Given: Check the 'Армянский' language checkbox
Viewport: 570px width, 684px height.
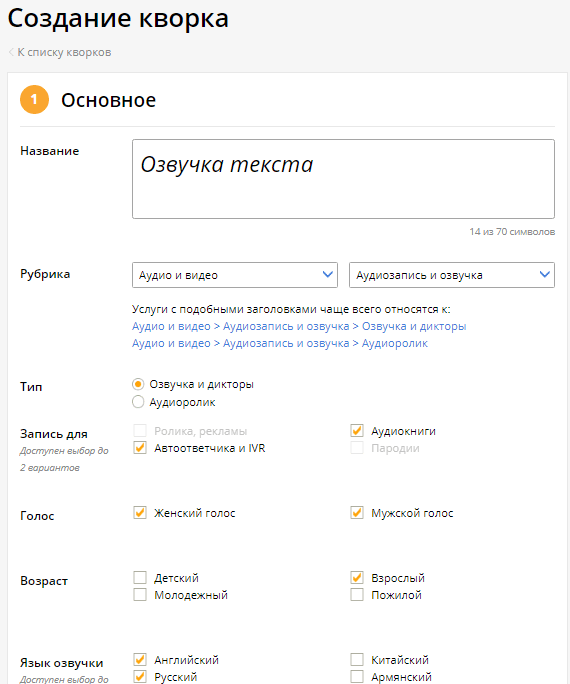Looking at the screenshot, I should 357,677.
